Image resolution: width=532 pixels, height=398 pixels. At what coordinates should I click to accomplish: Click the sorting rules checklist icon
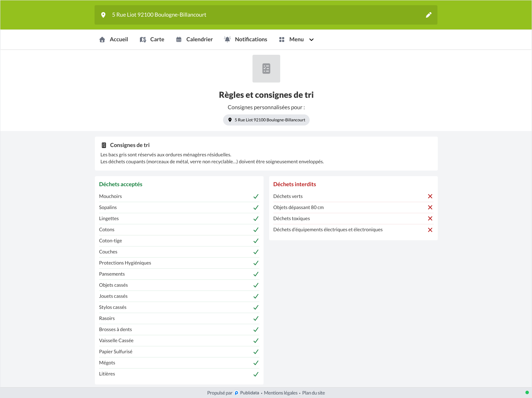click(266, 69)
